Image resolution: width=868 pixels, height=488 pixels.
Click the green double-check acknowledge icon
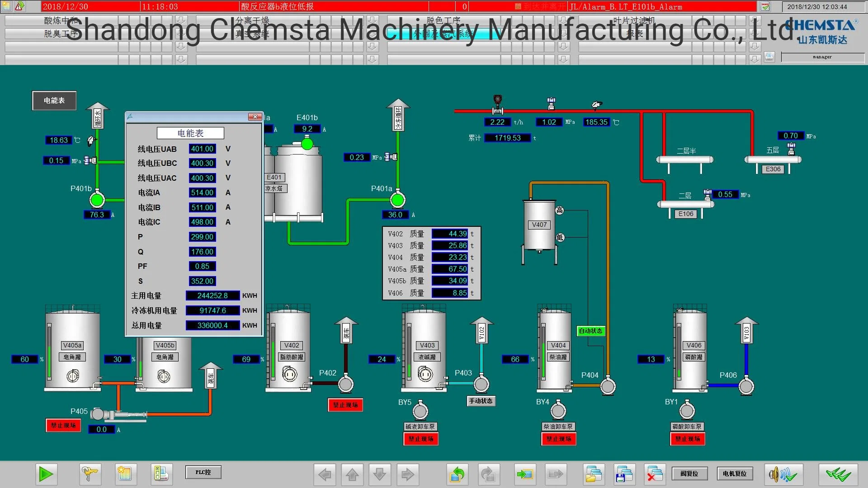838,474
